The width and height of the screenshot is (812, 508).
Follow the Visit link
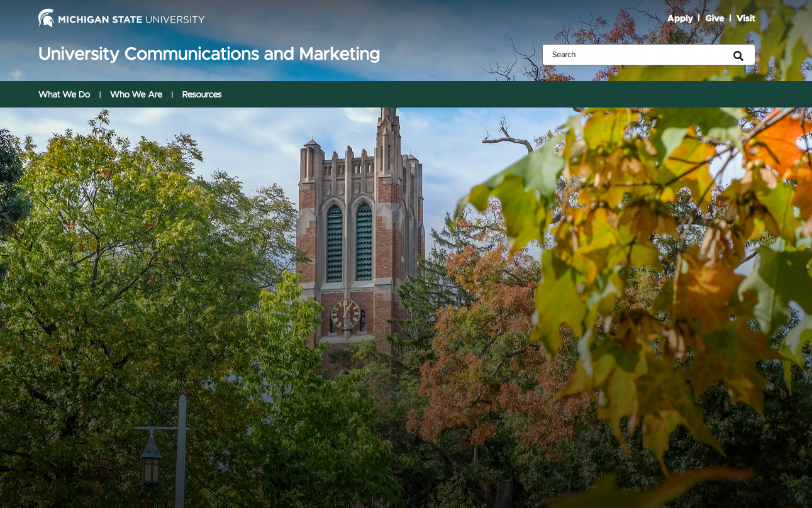(746, 18)
